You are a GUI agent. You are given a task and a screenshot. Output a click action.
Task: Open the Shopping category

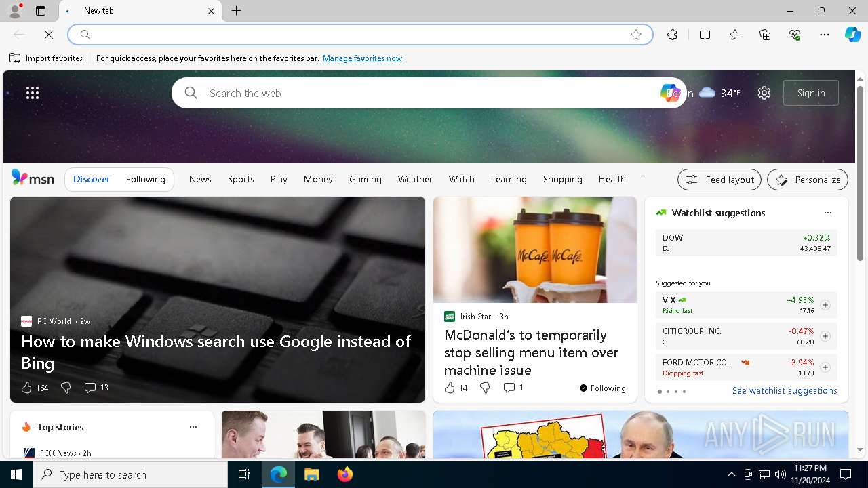tap(563, 179)
